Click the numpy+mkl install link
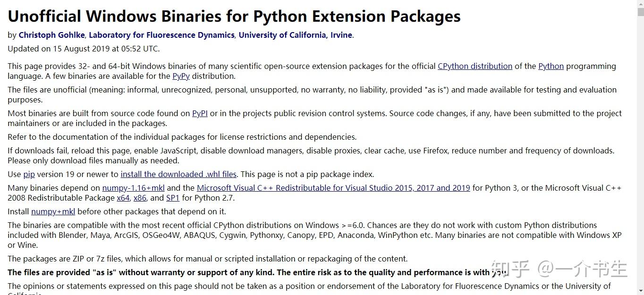This screenshot has width=644, height=295. (53, 211)
